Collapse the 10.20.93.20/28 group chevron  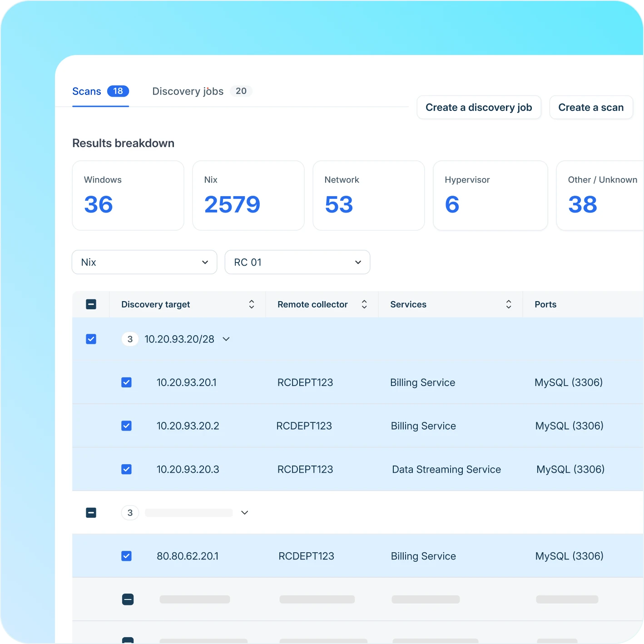click(x=226, y=339)
